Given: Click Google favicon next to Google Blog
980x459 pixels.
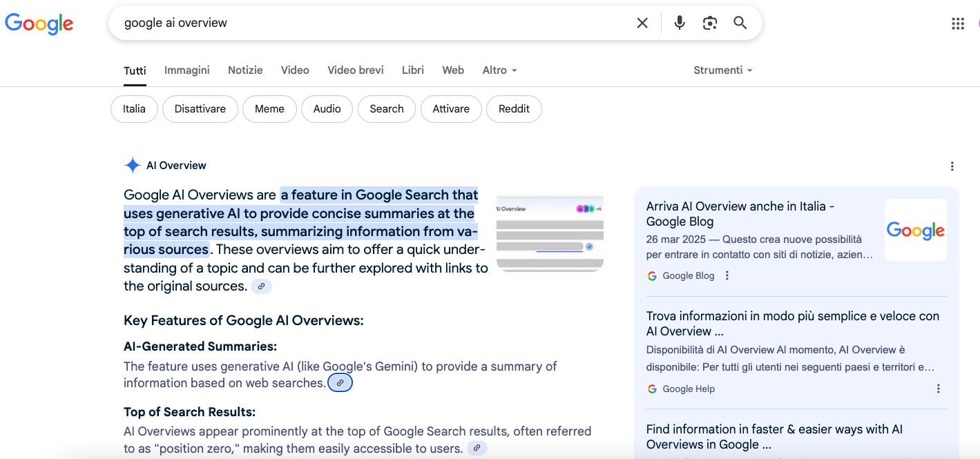Looking at the screenshot, I should pos(652,275).
